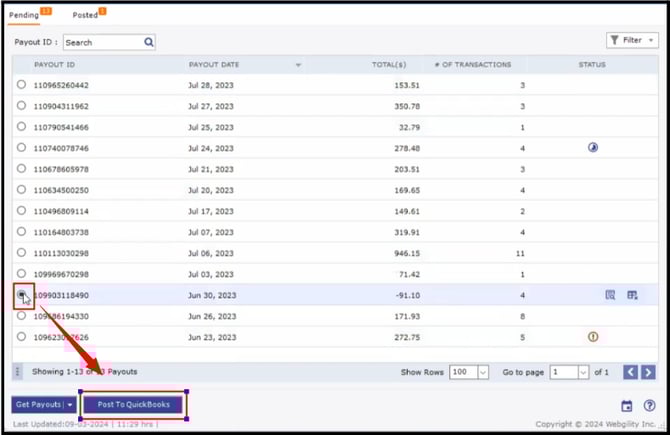
Task: Open the calendar icon at bottom right
Action: pos(627,406)
